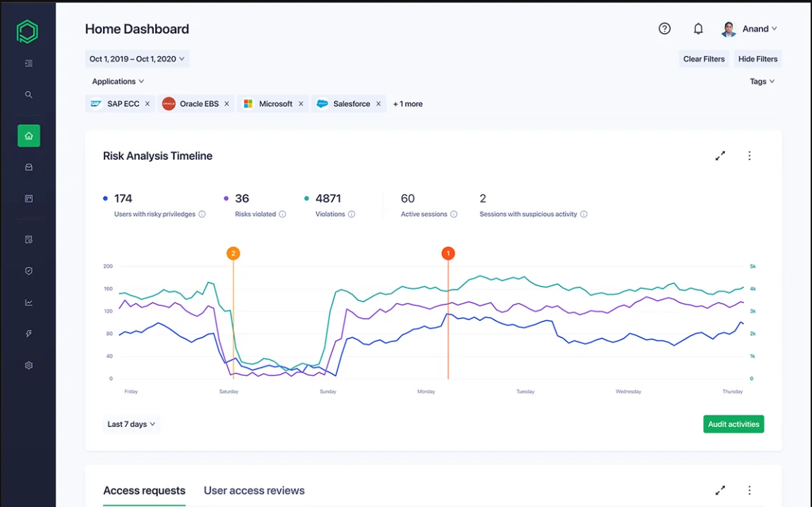Remove the Salesforce filter chip
Screen dimensions: 812x507
[x=378, y=104]
